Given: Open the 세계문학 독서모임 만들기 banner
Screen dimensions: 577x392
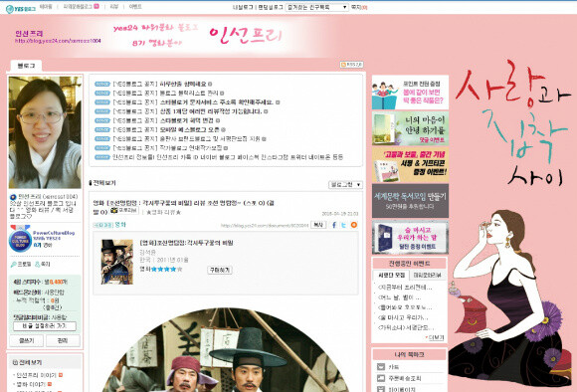Looking at the screenshot, I should pyautogui.click(x=410, y=201).
